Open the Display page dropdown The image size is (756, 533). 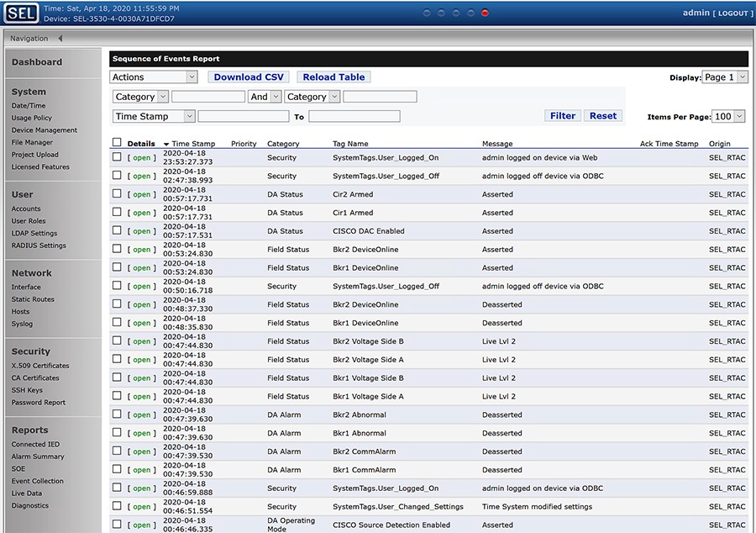tap(725, 77)
